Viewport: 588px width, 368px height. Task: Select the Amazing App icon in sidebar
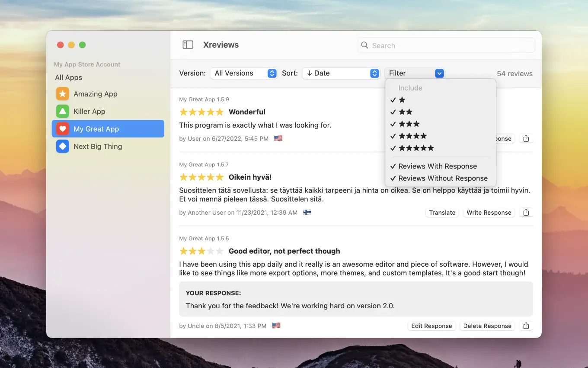62,94
